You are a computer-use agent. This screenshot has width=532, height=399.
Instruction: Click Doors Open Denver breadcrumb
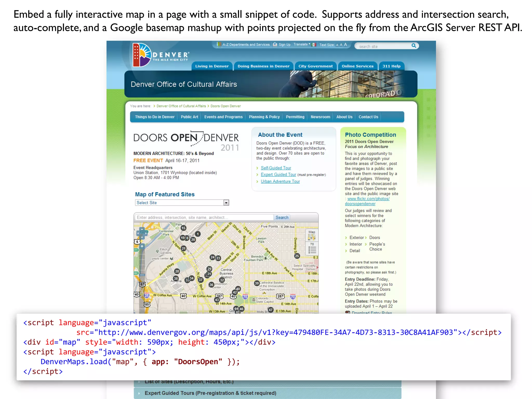(x=225, y=106)
